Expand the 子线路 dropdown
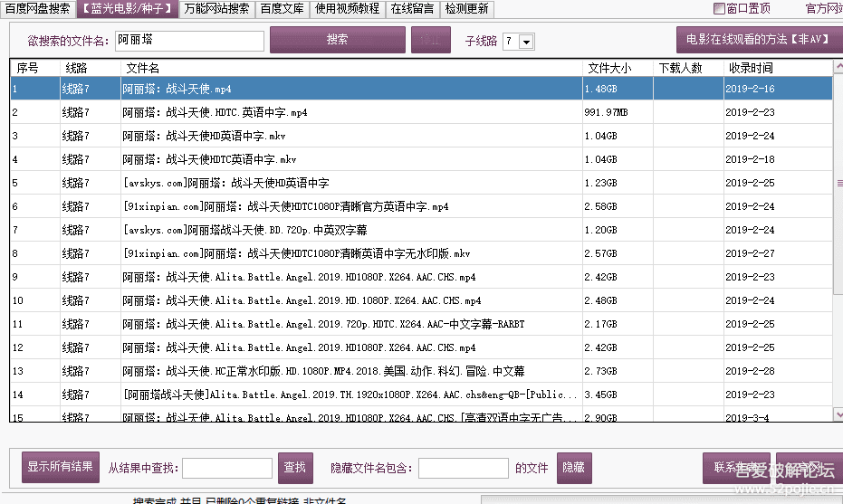 click(526, 42)
